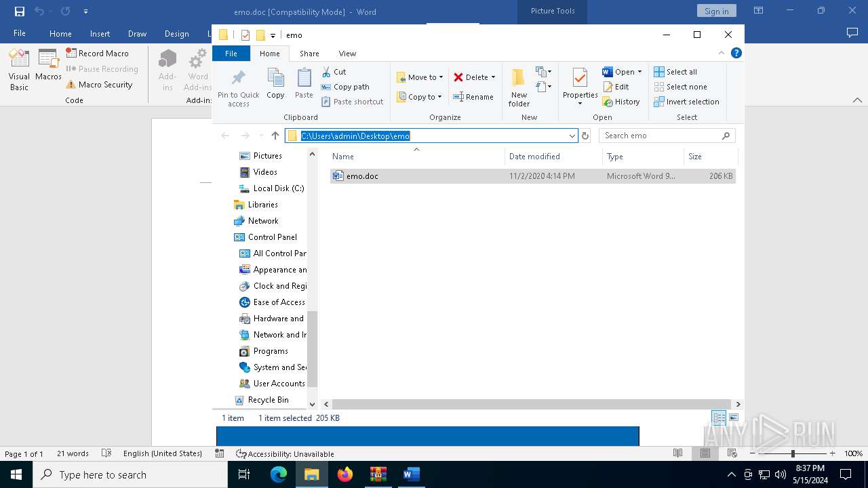Click Select none in Explorer ribbon
The image size is (868, 488).
(x=680, y=87)
